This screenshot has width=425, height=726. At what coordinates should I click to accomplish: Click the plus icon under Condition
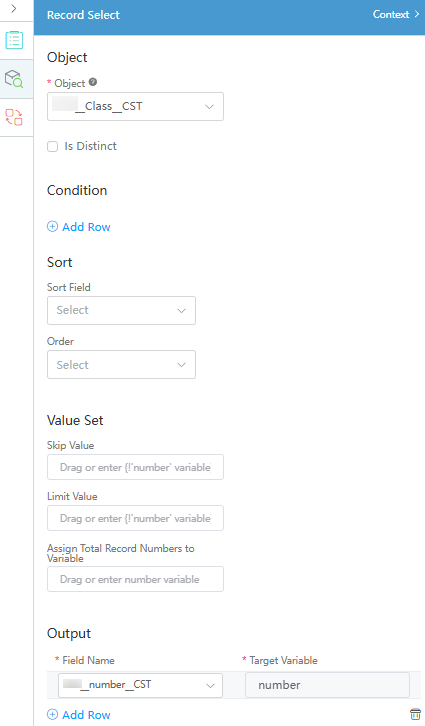tap(52, 226)
